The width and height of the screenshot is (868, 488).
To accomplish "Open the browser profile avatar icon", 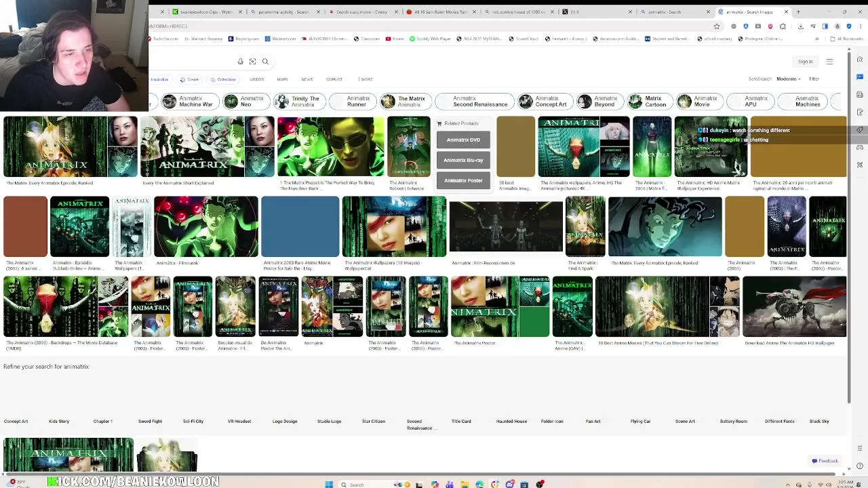I will tap(837, 26).
